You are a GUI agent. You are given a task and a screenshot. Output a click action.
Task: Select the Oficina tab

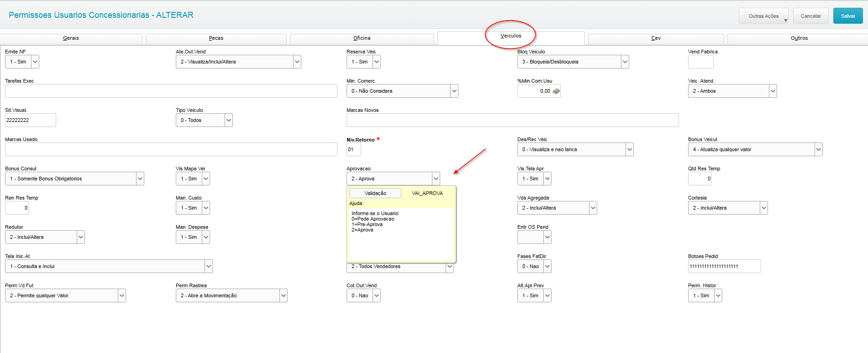(362, 38)
